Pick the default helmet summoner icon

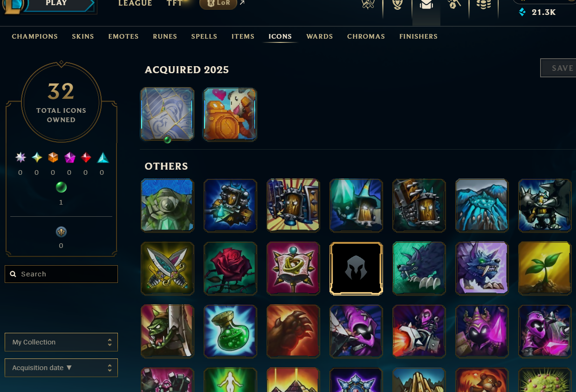[356, 268]
